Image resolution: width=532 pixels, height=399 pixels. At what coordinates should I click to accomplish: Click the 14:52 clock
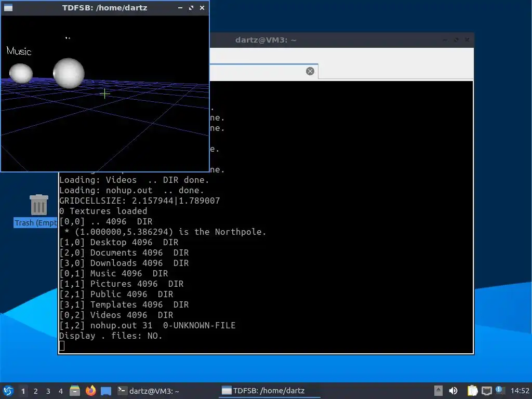pos(520,391)
